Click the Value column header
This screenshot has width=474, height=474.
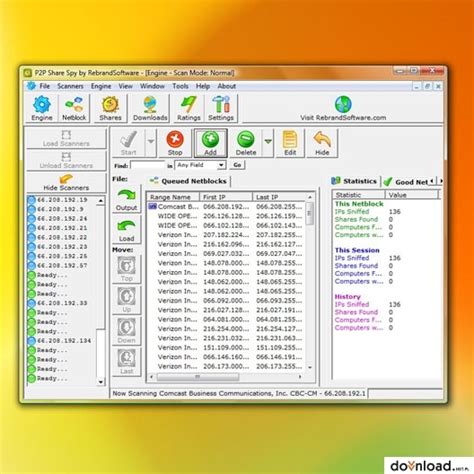coord(411,195)
